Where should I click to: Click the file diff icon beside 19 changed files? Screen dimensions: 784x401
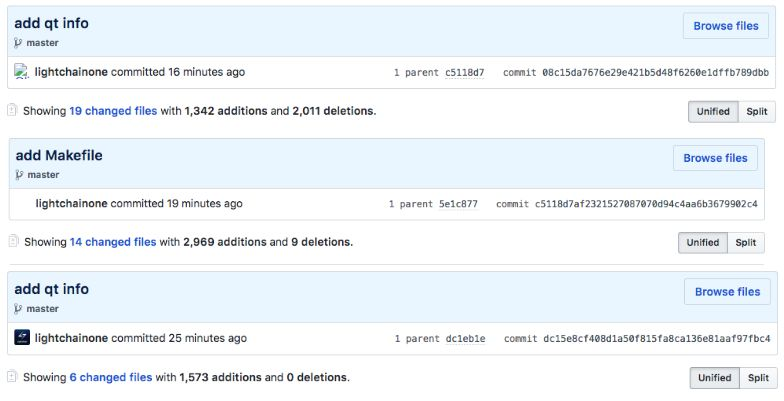click(12, 110)
